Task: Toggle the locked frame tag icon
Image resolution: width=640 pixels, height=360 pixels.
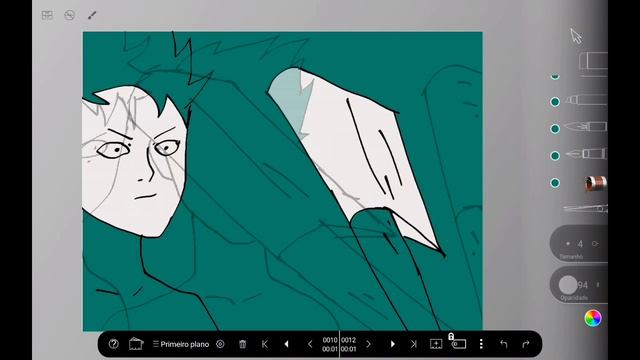Action: pyautogui.click(x=458, y=342)
